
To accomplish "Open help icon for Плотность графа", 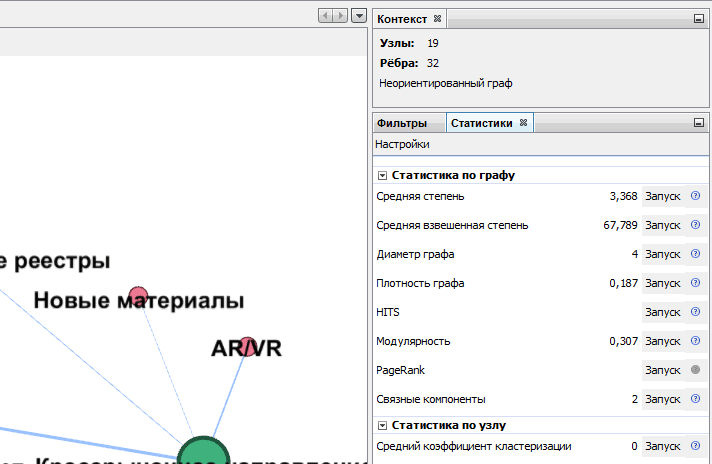I will tap(695, 283).
